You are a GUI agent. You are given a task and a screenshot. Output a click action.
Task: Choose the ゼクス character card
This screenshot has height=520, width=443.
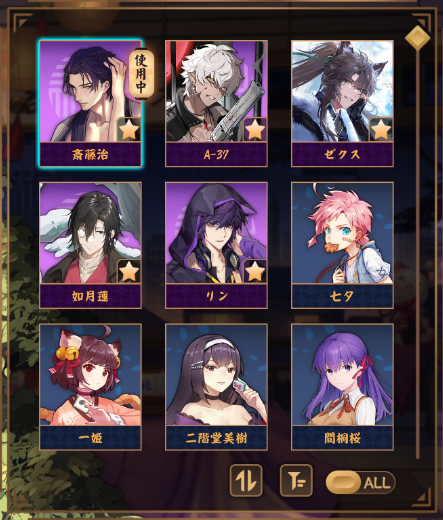coord(342,103)
